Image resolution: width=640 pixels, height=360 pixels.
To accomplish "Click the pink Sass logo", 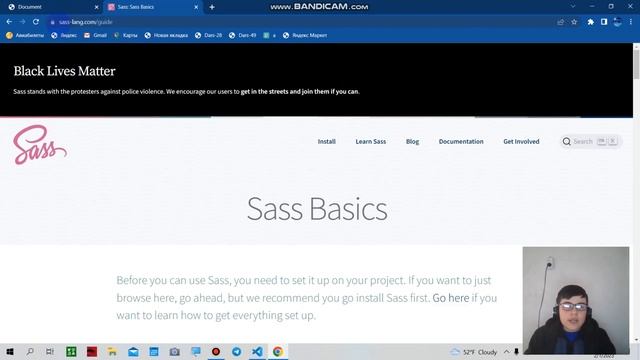I will (40, 144).
